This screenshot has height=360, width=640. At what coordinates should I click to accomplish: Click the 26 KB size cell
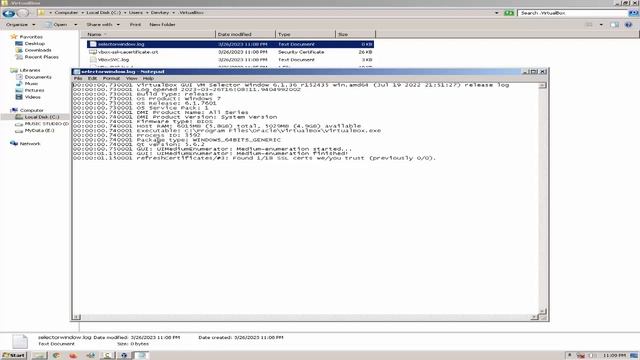[x=365, y=52]
